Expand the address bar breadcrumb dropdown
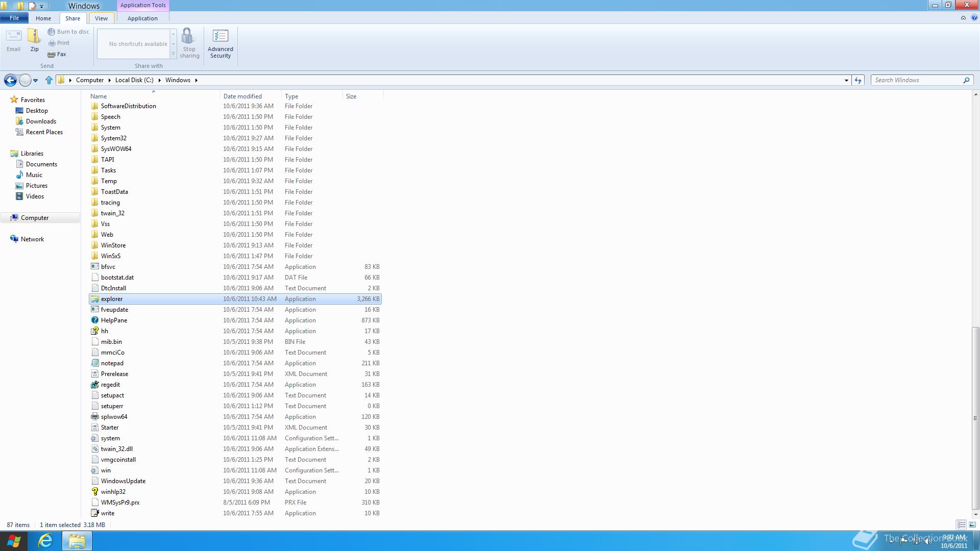 point(845,80)
